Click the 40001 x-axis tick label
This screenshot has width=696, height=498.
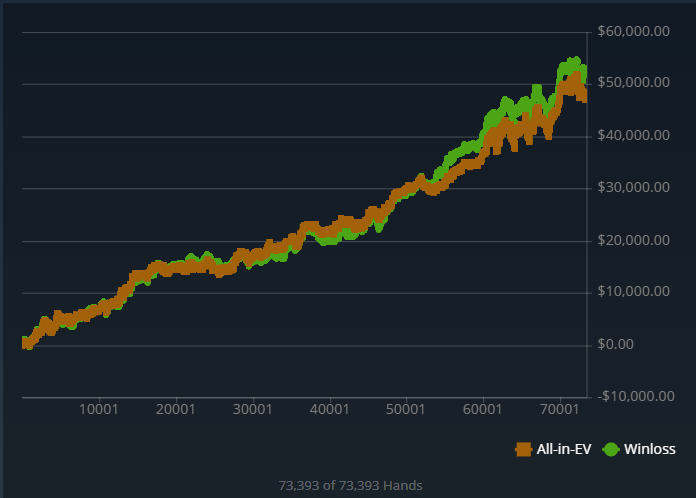point(329,409)
